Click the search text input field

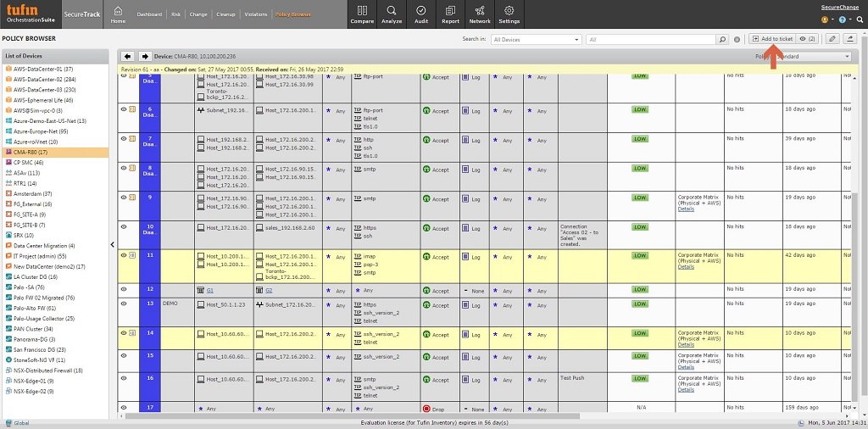[x=651, y=39]
